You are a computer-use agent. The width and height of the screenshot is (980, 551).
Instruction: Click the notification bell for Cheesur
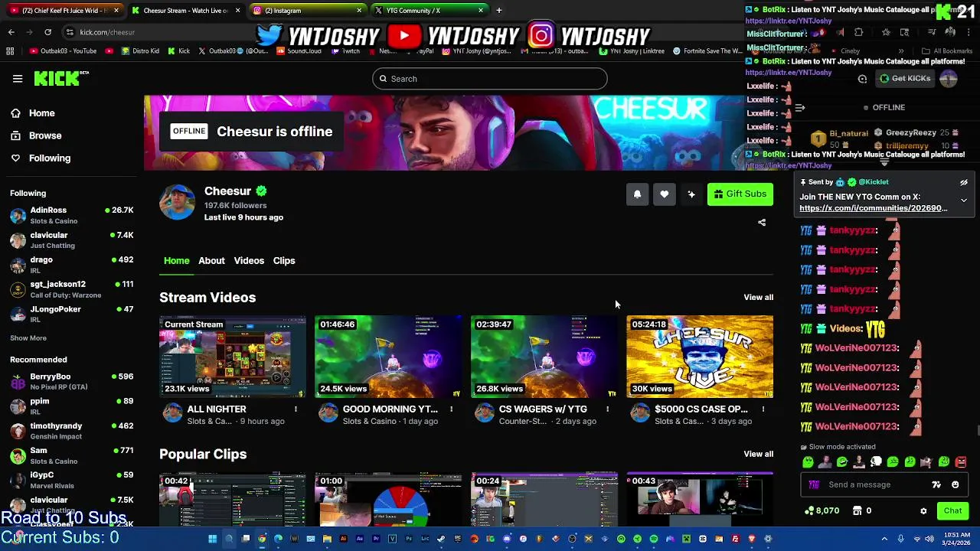click(x=637, y=194)
